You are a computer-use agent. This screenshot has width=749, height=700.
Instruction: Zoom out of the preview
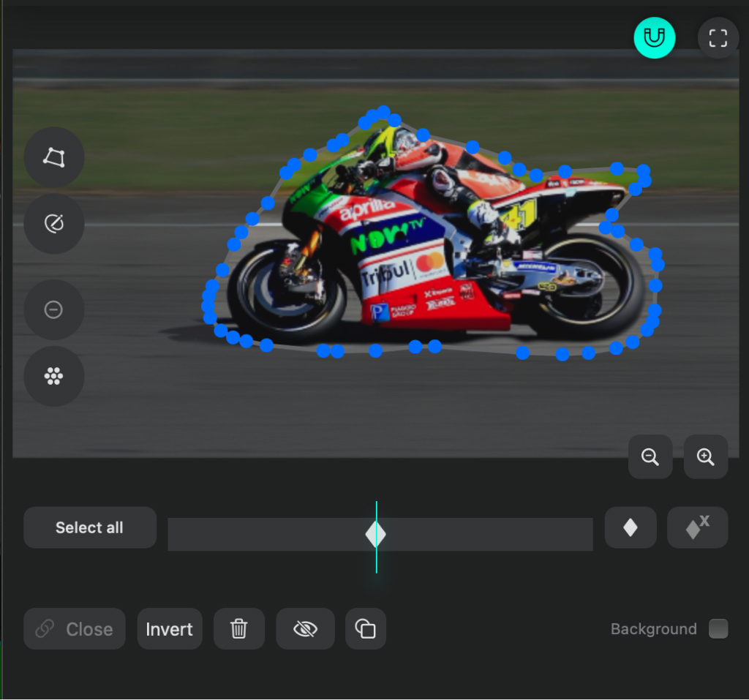click(650, 456)
